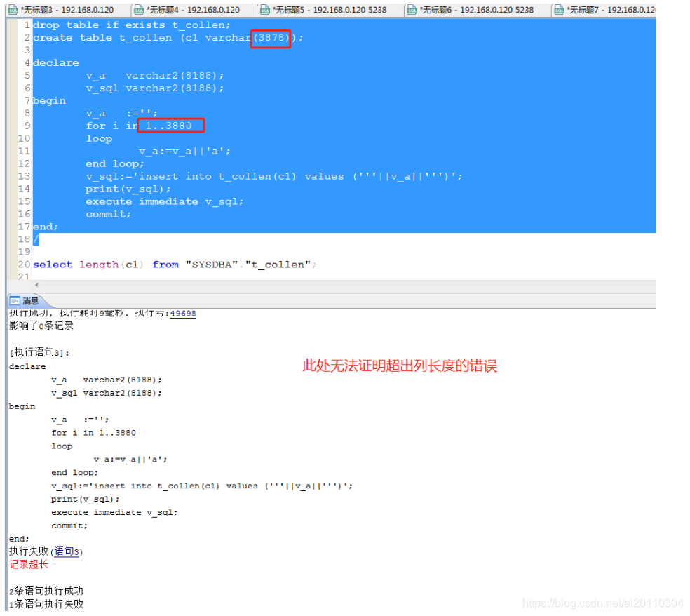Switch to tab 无标题6 - 192.168.0.120 5238

(471, 10)
